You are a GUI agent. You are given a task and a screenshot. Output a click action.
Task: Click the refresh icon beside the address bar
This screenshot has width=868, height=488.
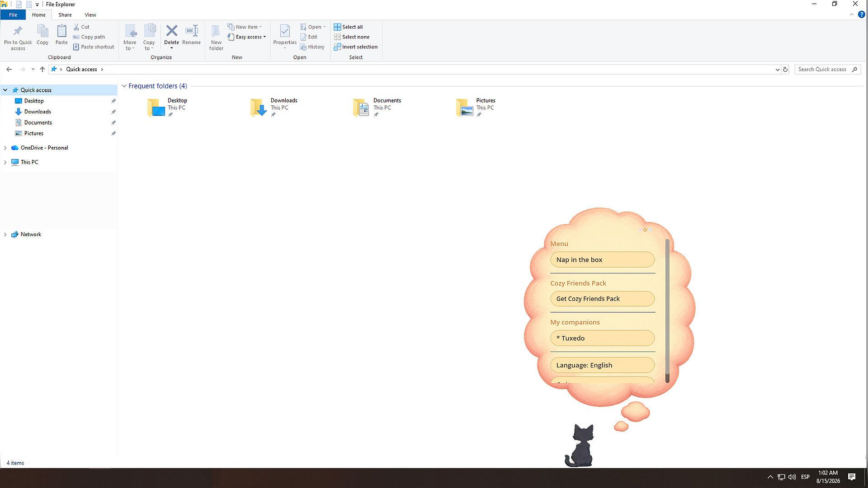pyautogui.click(x=785, y=70)
